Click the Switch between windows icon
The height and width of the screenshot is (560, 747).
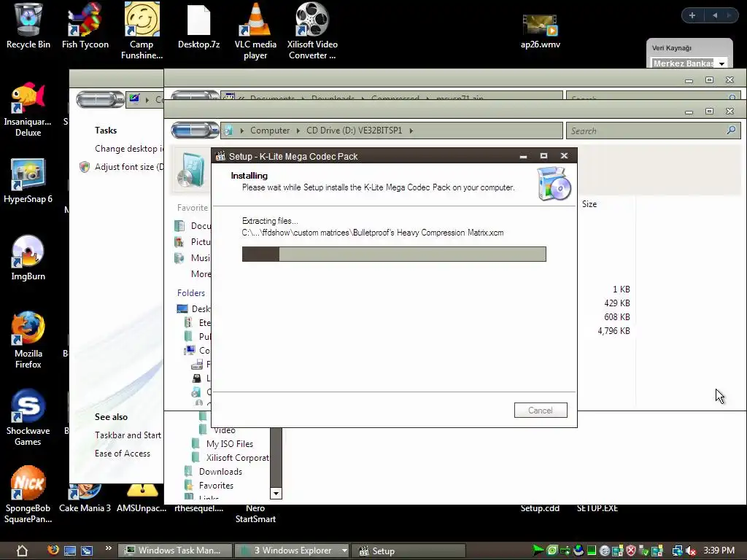point(87,551)
